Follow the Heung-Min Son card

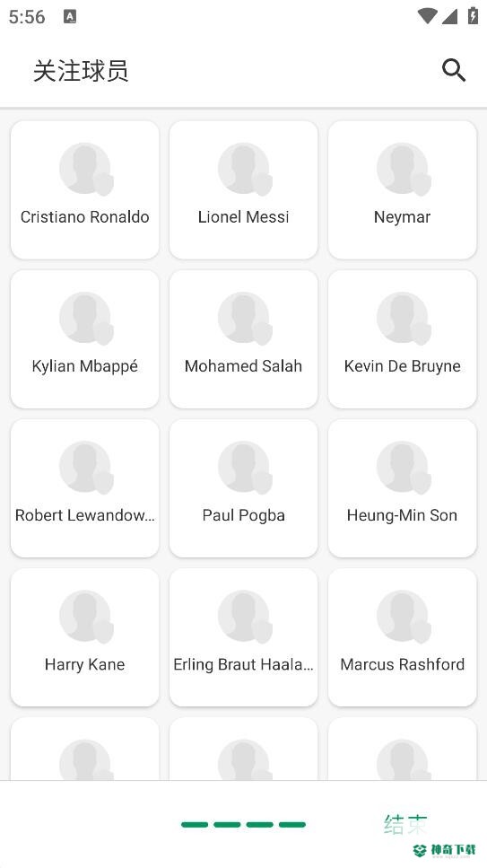click(x=403, y=488)
